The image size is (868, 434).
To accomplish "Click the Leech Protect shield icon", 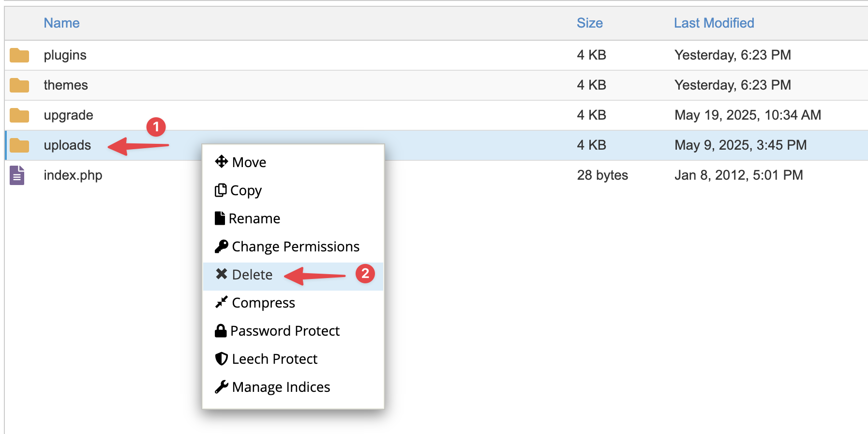I will (222, 358).
